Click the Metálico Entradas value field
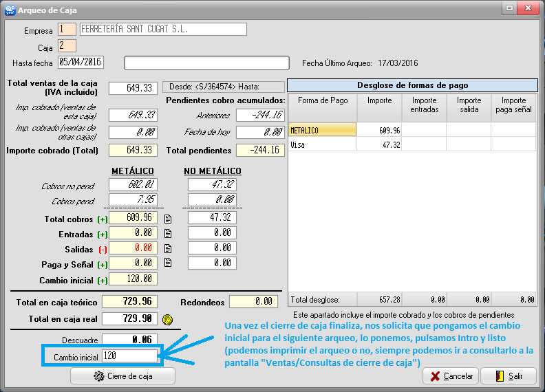The image size is (545, 392). (x=133, y=233)
